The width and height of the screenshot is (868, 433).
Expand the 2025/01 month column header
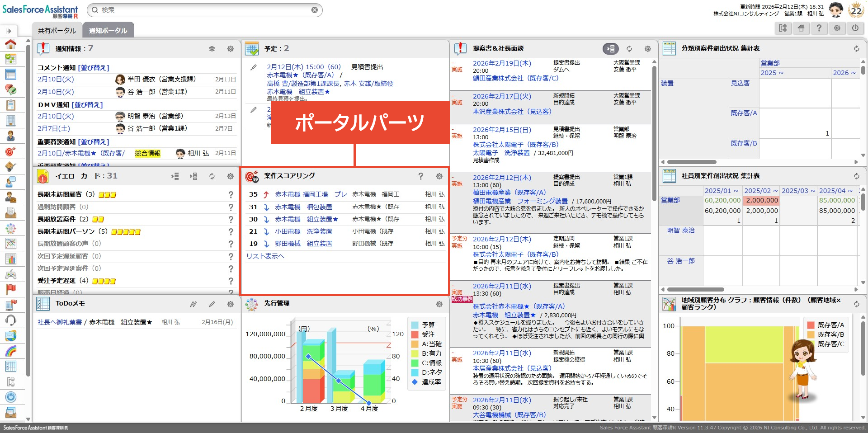click(x=722, y=191)
